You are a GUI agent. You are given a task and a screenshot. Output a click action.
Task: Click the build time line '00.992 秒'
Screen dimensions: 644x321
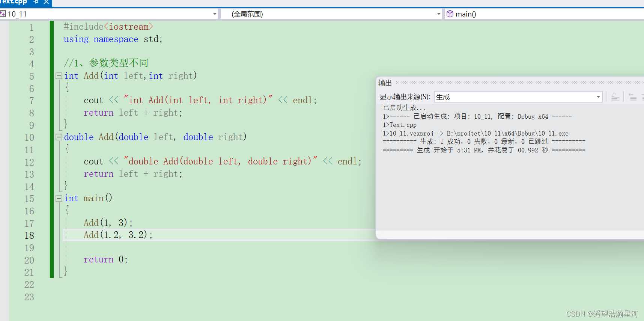pos(484,151)
